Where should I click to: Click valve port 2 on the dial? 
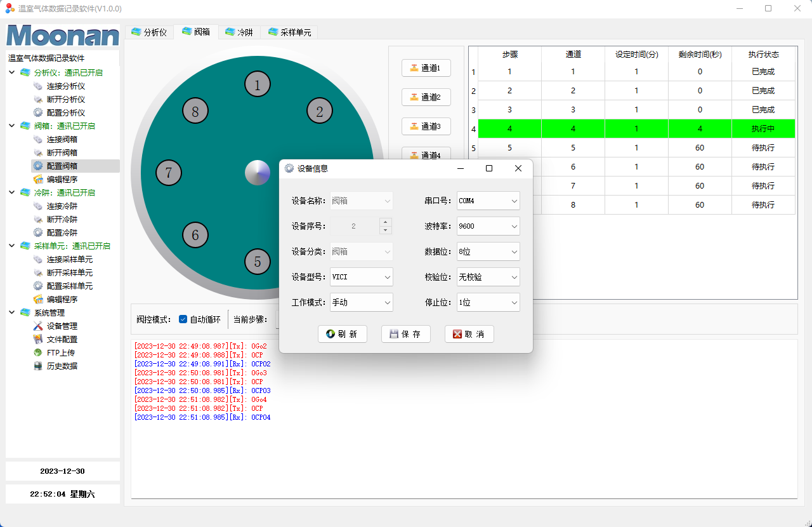point(320,111)
